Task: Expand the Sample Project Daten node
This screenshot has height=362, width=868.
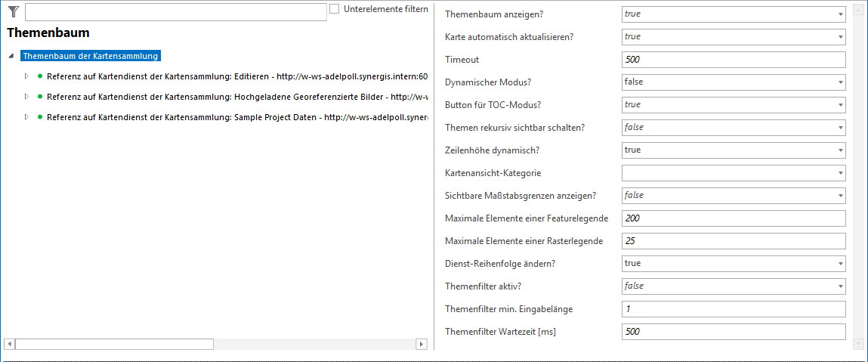Action: (26, 117)
